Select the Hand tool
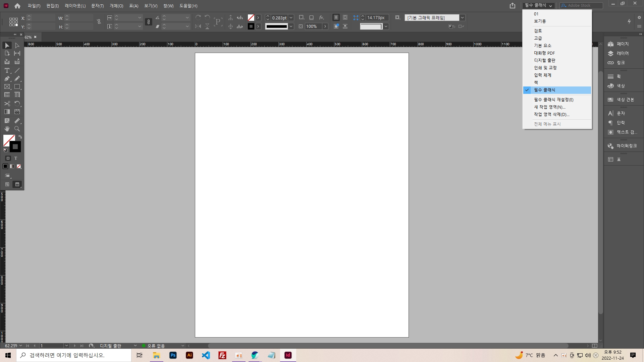 pos(7,129)
